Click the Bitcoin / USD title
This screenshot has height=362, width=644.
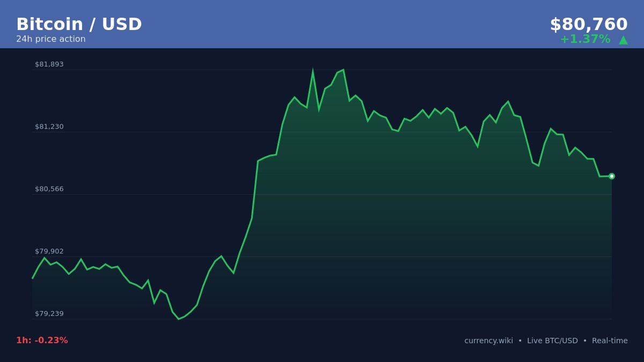click(79, 25)
